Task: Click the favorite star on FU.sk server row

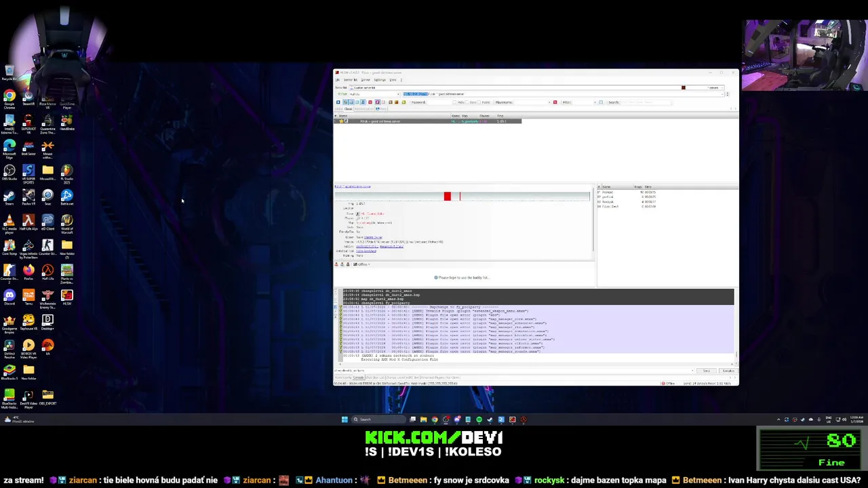Action: [x=341, y=121]
